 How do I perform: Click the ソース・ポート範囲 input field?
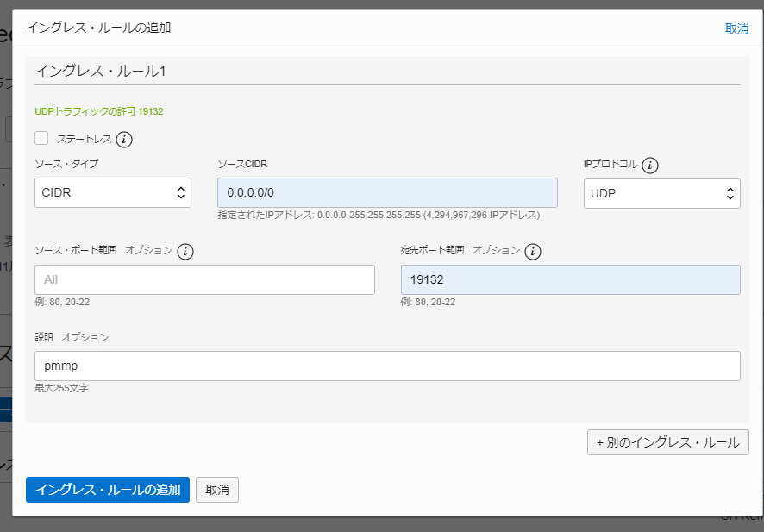[204, 279]
